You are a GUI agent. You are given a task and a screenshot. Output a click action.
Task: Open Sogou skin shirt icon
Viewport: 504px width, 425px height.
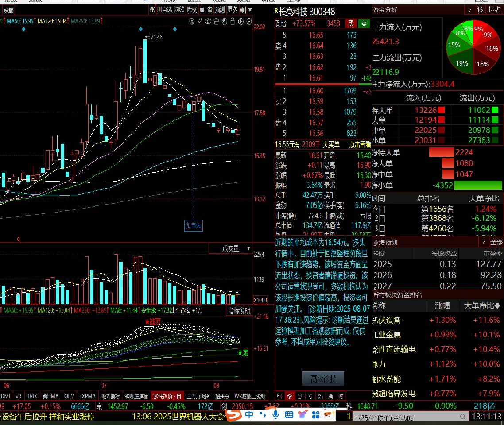(302, 415)
